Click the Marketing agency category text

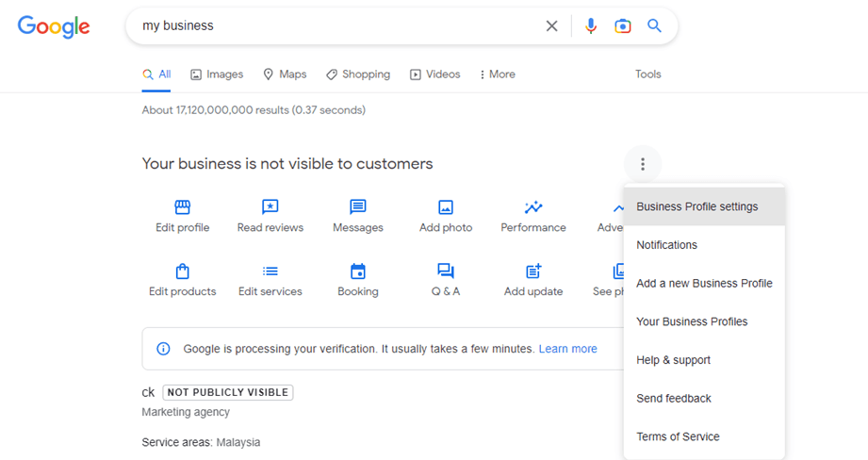click(x=186, y=412)
